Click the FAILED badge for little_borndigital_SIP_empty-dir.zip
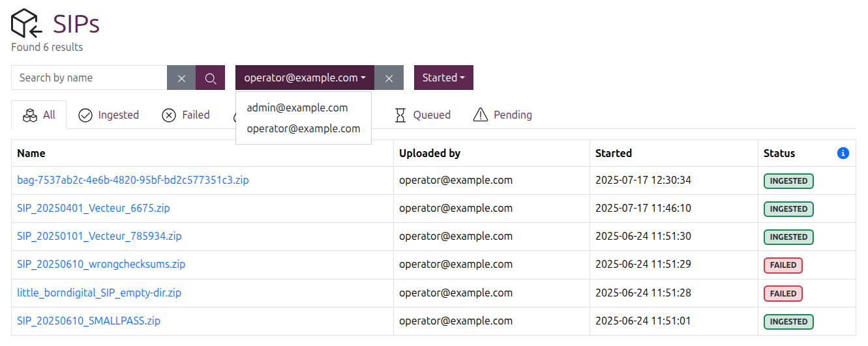The width and height of the screenshot is (868, 346). pos(783,294)
